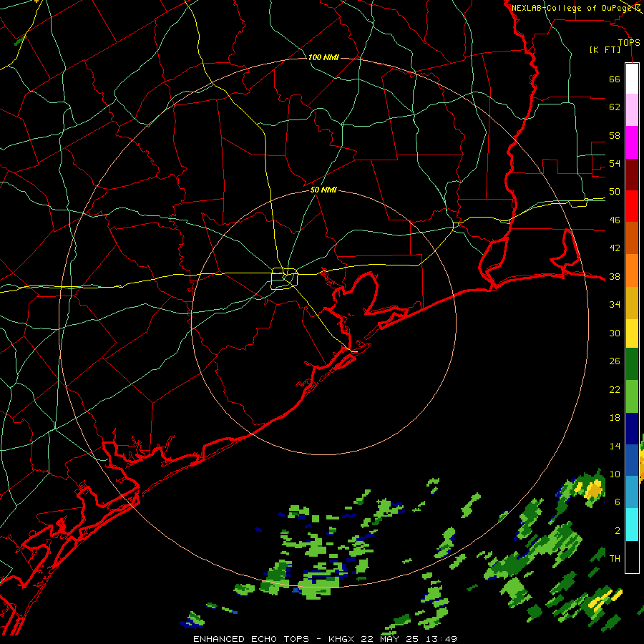Click the magenta swatch in the color scale
This screenshot has height=644, width=644.
coord(632,142)
